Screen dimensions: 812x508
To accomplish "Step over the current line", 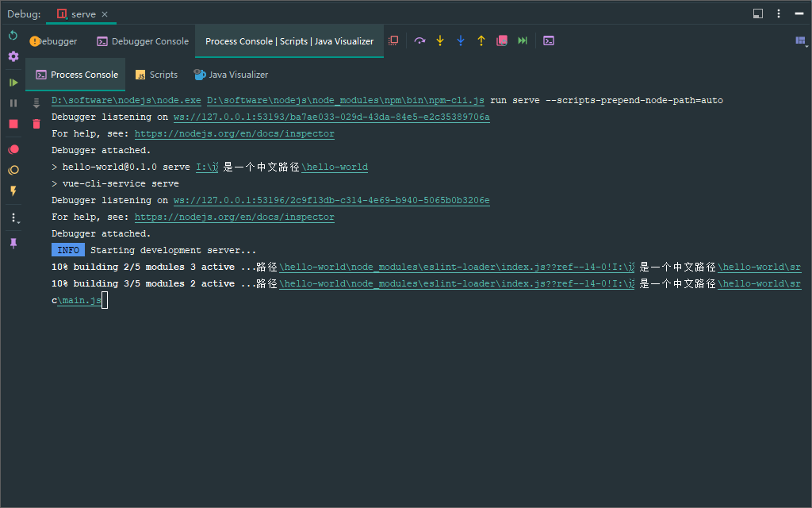I will pos(419,40).
